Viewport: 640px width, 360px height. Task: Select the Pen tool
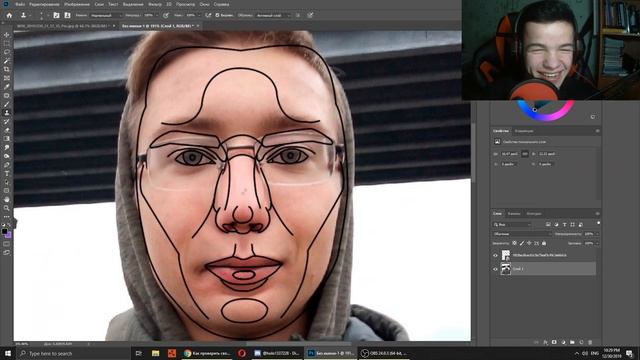[x=7, y=165]
